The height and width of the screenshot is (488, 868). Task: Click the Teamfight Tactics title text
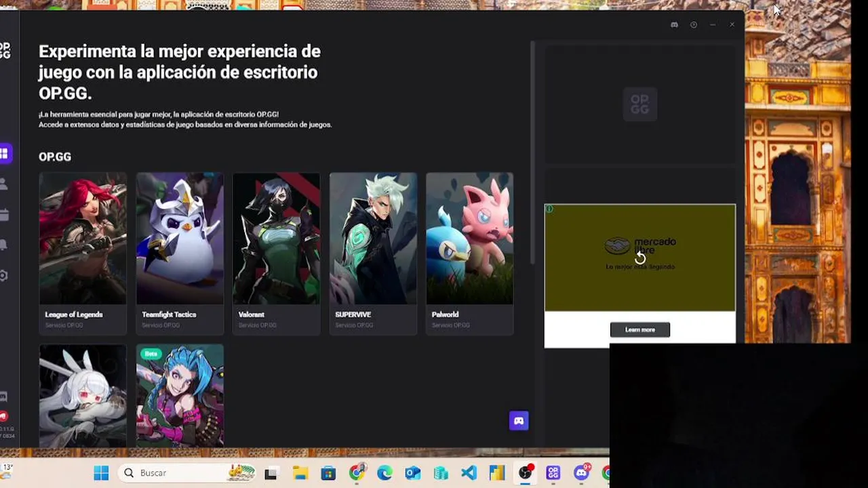pos(169,314)
